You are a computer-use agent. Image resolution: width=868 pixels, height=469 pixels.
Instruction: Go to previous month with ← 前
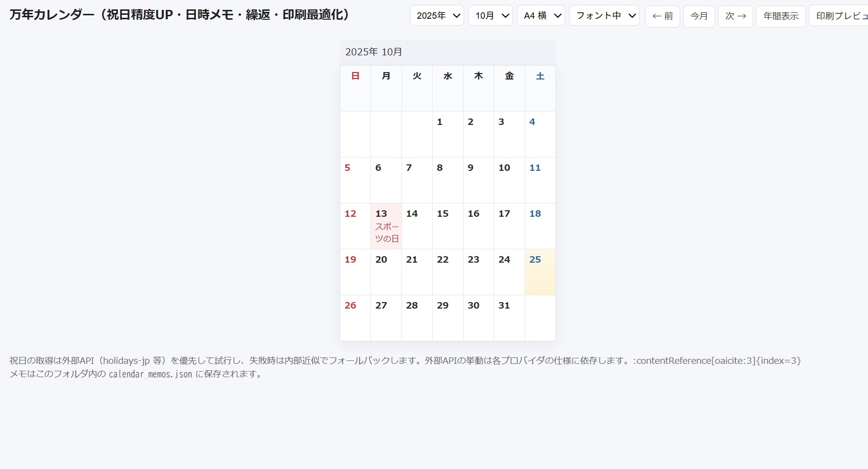tap(662, 16)
